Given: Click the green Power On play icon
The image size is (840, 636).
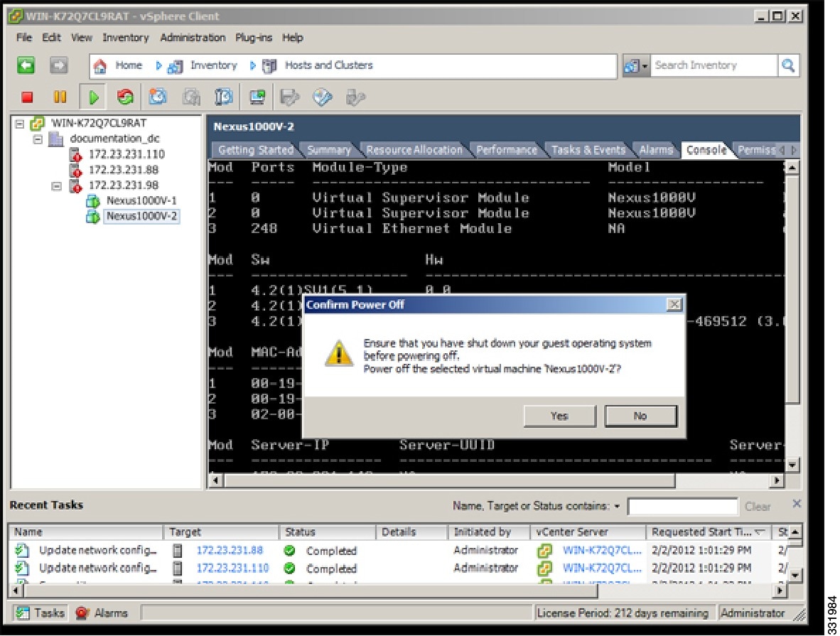Looking at the screenshot, I should pos(93,97).
